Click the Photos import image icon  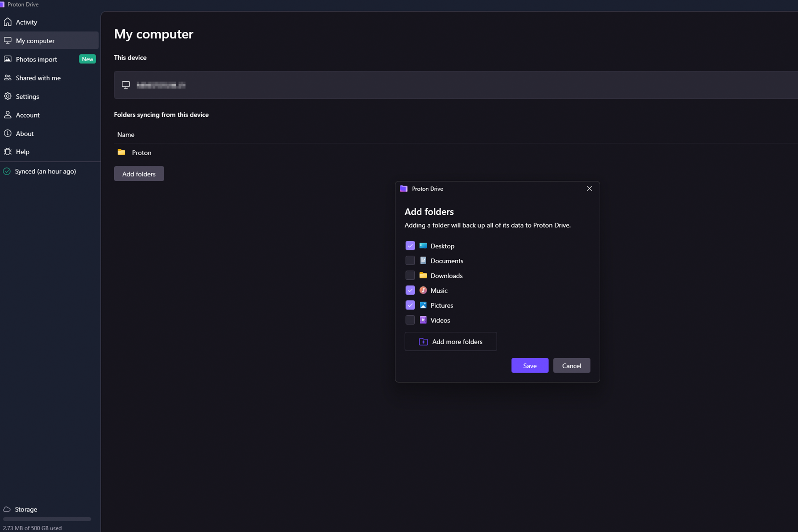click(7, 59)
